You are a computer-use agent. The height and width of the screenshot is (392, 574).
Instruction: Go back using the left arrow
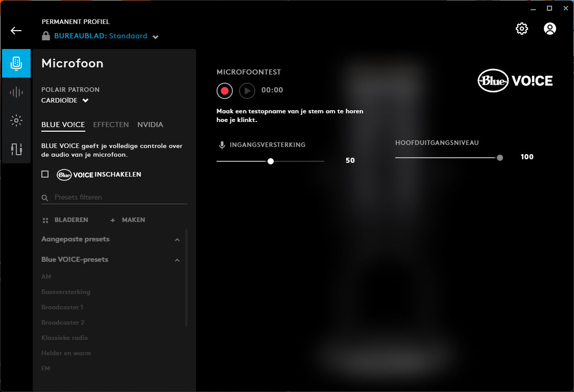tap(16, 31)
